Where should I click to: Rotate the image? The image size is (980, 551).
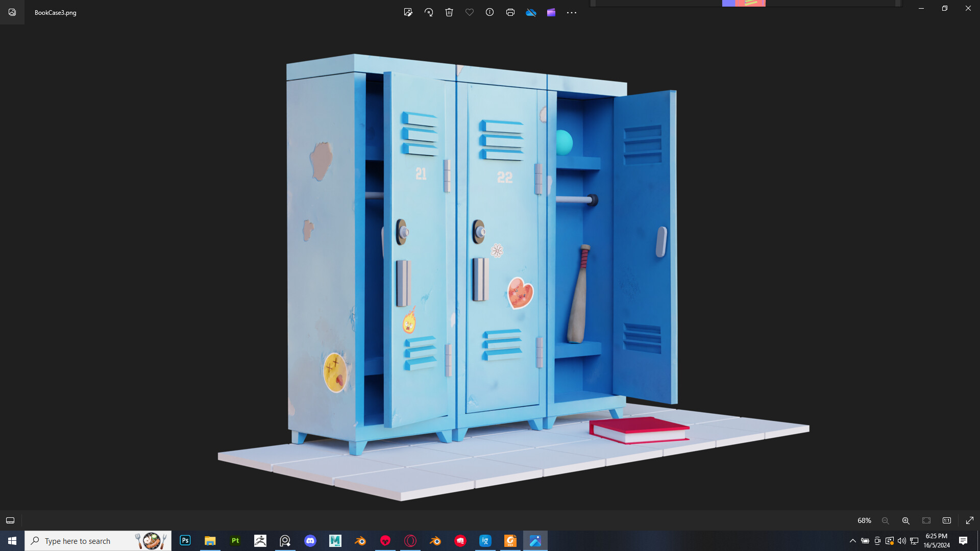(x=429, y=12)
